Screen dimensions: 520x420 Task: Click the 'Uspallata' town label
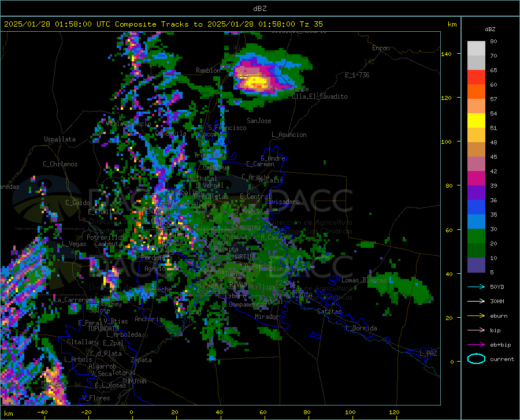tap(60, 139)
